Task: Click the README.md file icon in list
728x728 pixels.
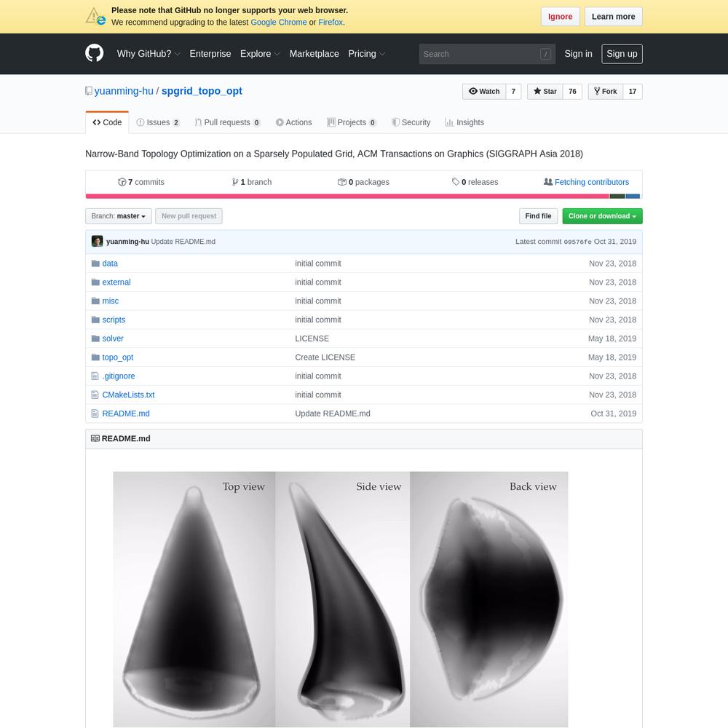Action: point(95,414)
